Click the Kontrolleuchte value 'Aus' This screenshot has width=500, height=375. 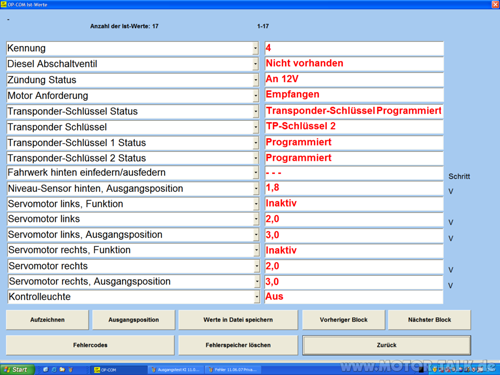[354, 297]
